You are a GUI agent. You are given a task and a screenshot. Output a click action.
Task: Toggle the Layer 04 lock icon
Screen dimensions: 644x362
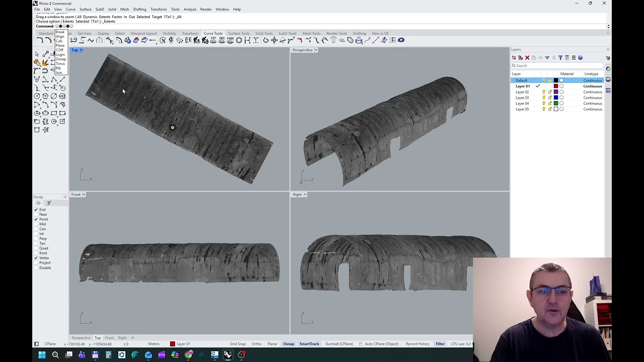click(x=550, y=104)
